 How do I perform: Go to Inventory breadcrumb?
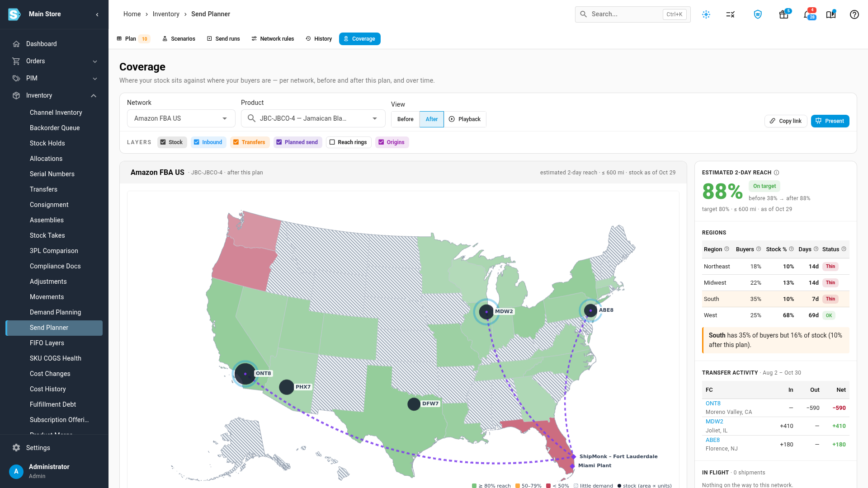(x=166, y=14)
